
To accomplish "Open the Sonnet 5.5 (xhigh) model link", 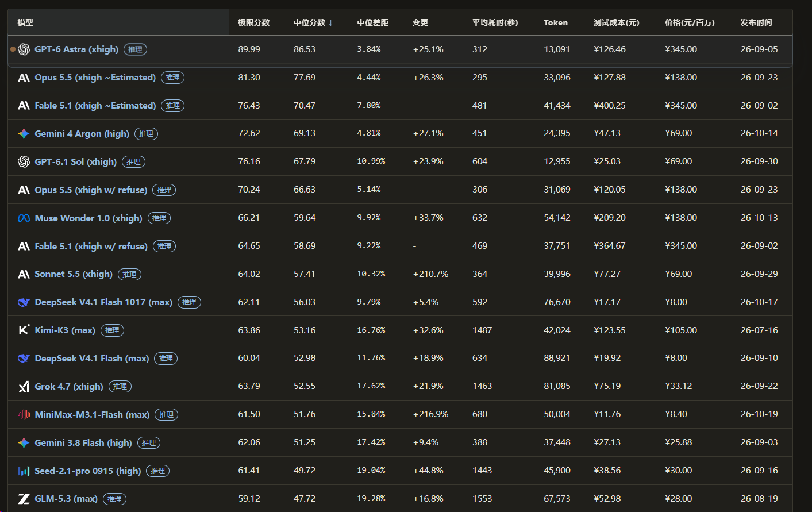I will [74, 274].
